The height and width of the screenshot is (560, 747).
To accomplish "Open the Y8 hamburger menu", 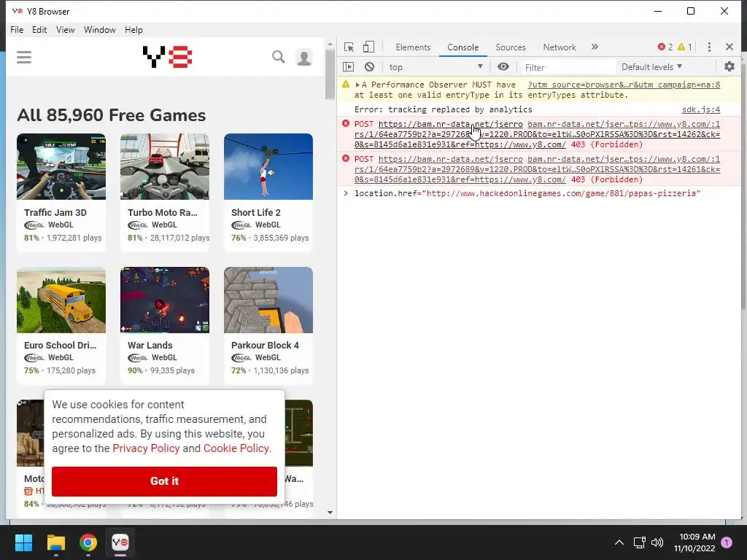I will point(24,58).
